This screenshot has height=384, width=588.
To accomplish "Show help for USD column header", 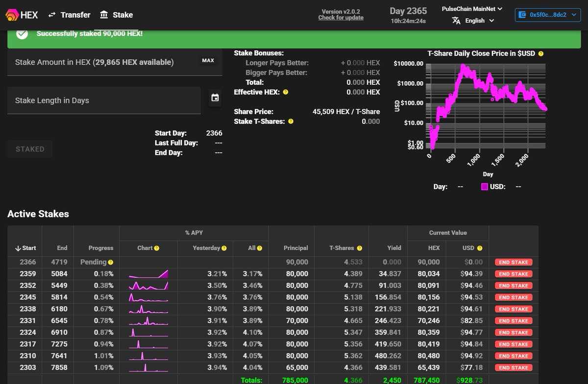I will point(479,248).
